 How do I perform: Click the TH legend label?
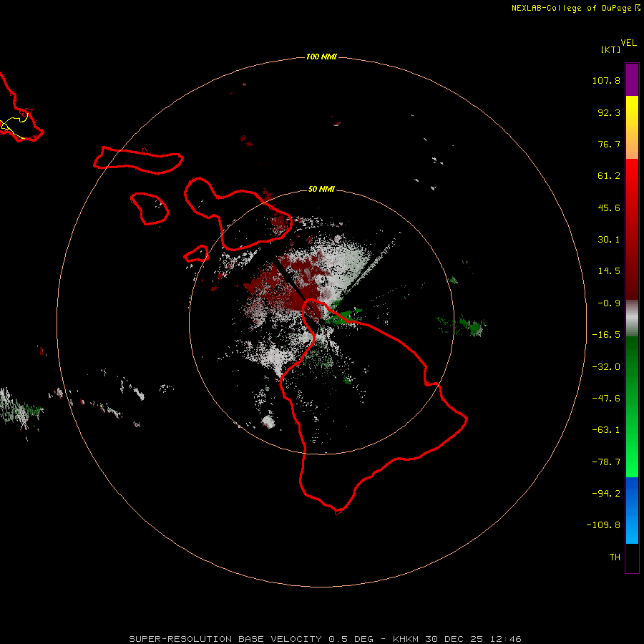pos(615,557)
